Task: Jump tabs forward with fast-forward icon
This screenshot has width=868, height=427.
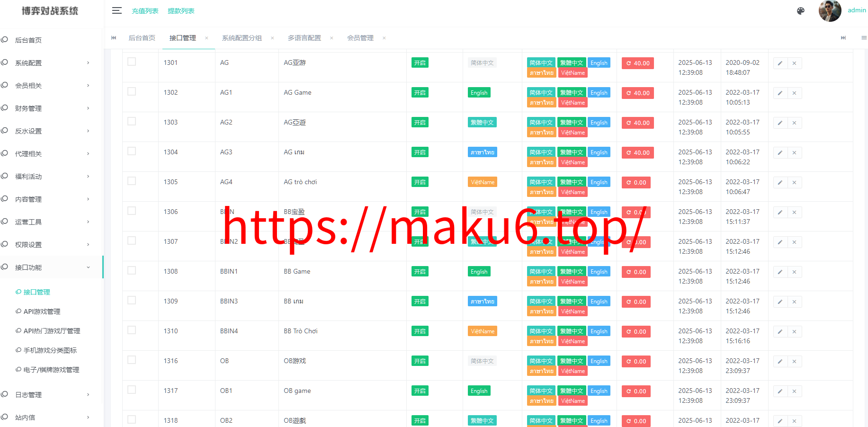Action: [x=843, y=38]
